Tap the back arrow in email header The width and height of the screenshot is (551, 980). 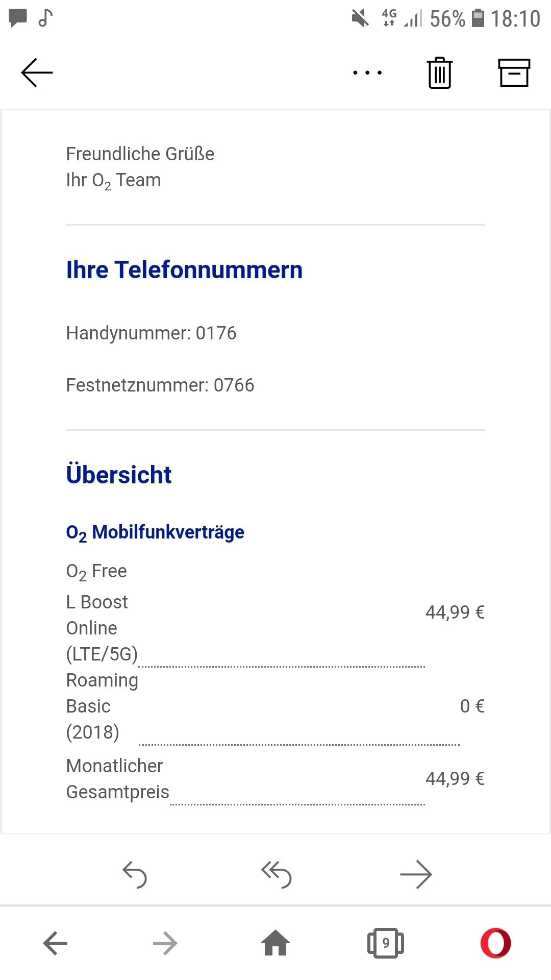point(37,72)
